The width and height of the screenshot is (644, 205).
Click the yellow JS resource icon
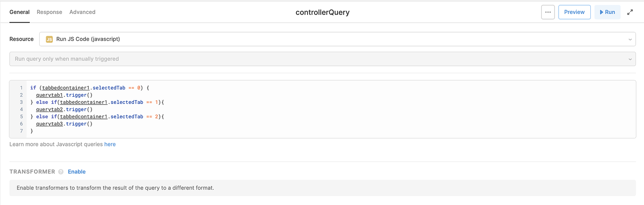[49, 39]
